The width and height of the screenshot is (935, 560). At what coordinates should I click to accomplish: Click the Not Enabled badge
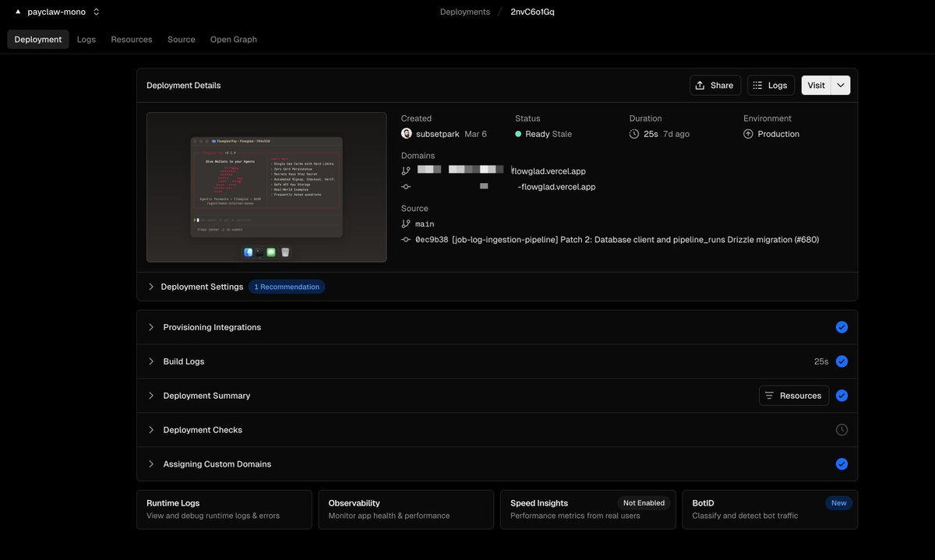[644, 503]
